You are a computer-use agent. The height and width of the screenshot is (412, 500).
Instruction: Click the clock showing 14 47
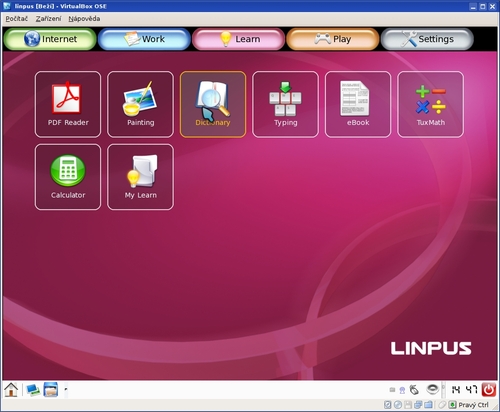[x=464, y=389]
